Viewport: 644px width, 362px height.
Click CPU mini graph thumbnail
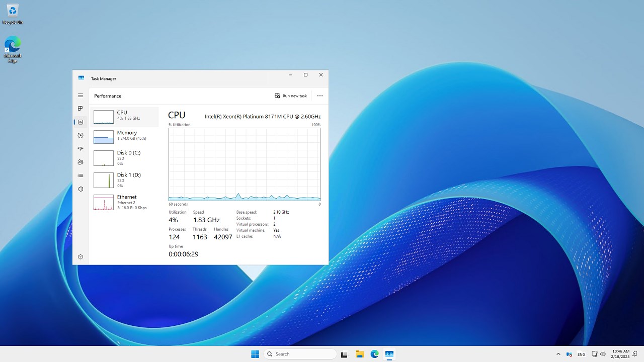click(x=104, y=117)
